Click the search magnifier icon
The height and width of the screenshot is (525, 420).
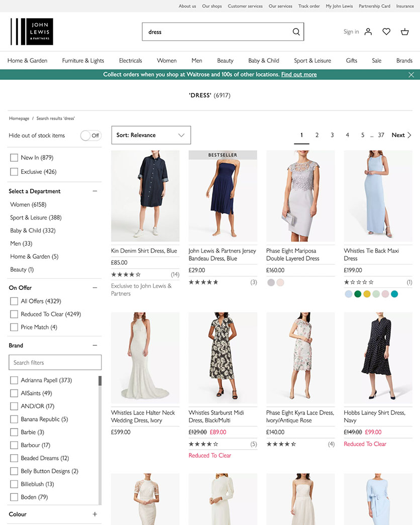coord(296,31)
